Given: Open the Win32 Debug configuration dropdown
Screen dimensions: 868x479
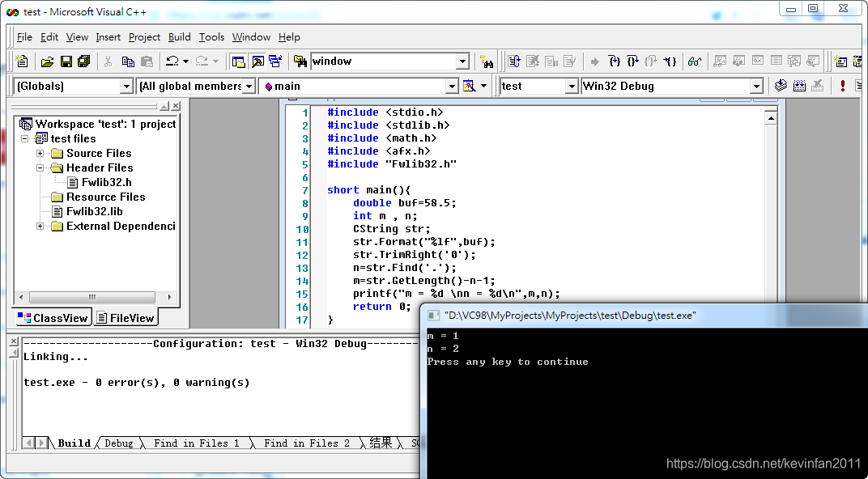Looking at the screenshot, I should (x=757, y=87).
